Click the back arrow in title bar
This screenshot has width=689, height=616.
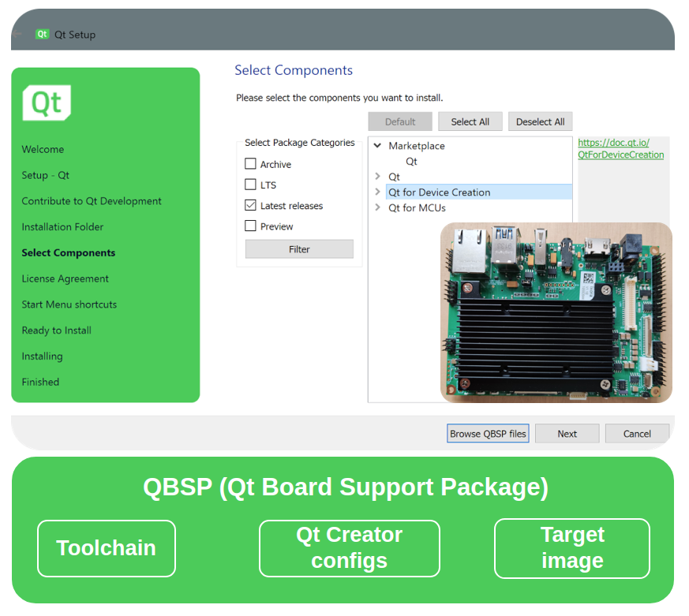point(17,34)
